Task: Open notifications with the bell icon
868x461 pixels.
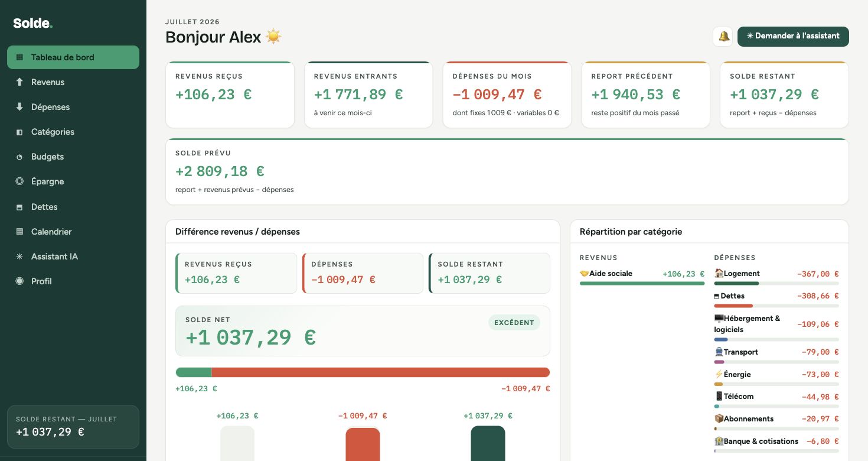Action: (x=723, y=37)
